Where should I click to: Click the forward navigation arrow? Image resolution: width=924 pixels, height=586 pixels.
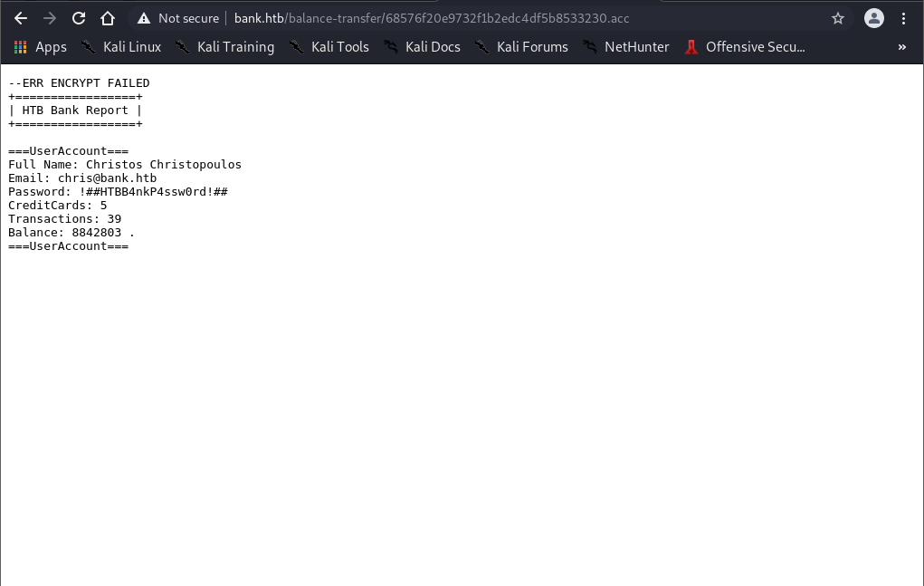click(50, 18)
